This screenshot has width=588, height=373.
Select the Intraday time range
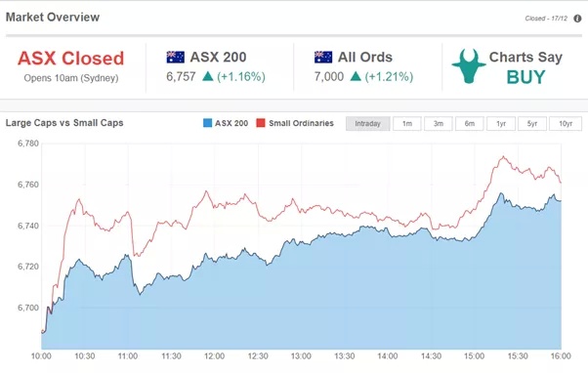[x=368, y=124]
